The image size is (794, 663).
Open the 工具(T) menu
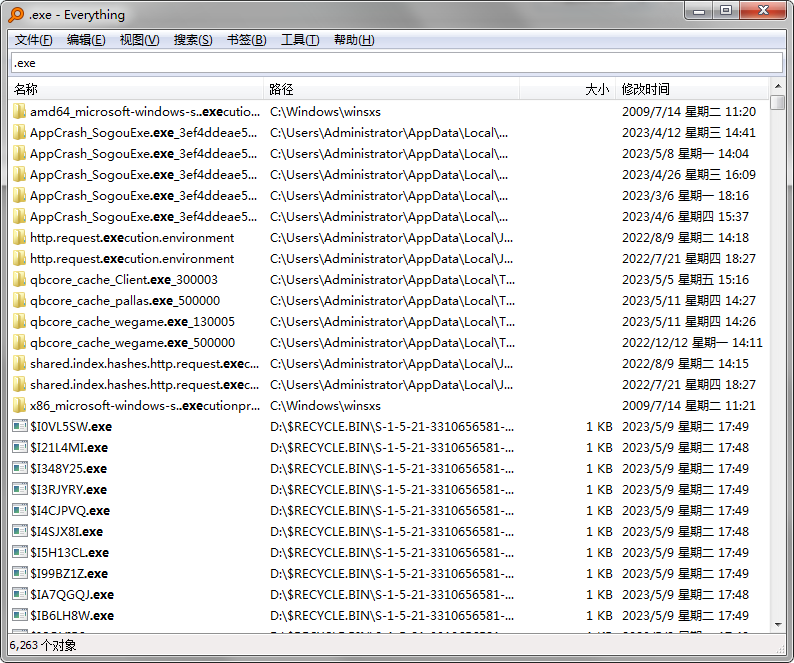click(300, 40)
